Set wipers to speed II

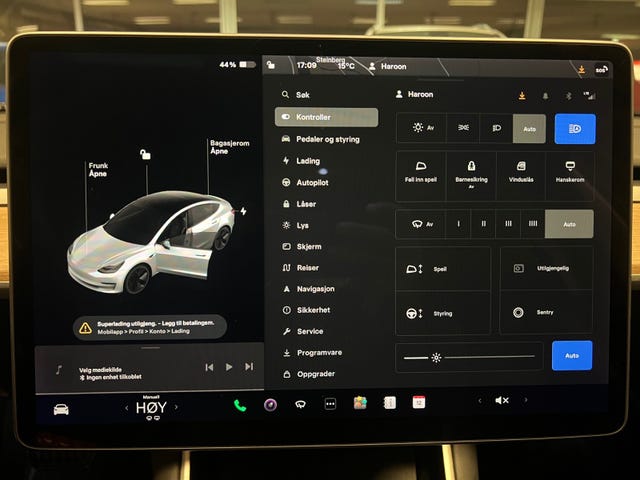[x=483, y=224]
